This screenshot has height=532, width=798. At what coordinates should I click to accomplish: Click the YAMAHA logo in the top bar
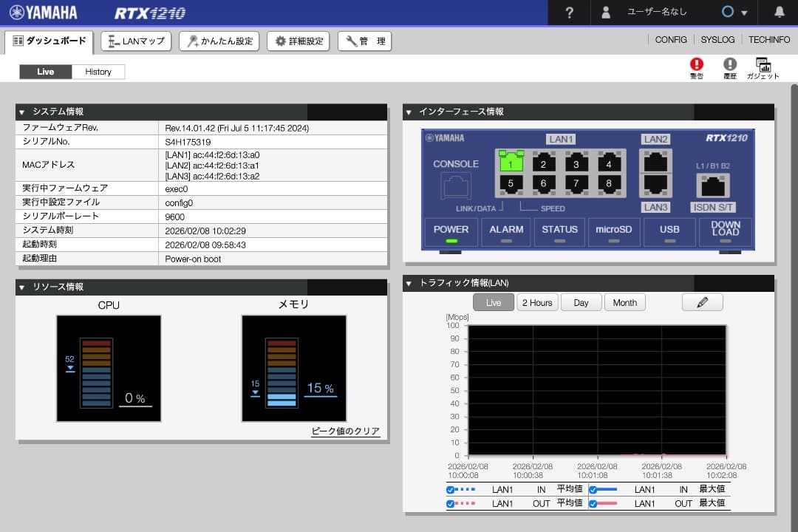click(x=44, y=12)
